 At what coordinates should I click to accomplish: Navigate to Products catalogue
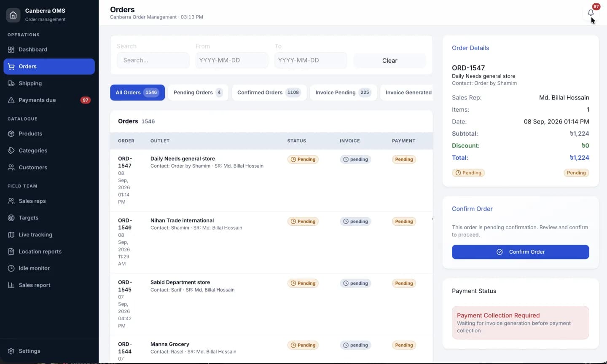pos(49,134)
